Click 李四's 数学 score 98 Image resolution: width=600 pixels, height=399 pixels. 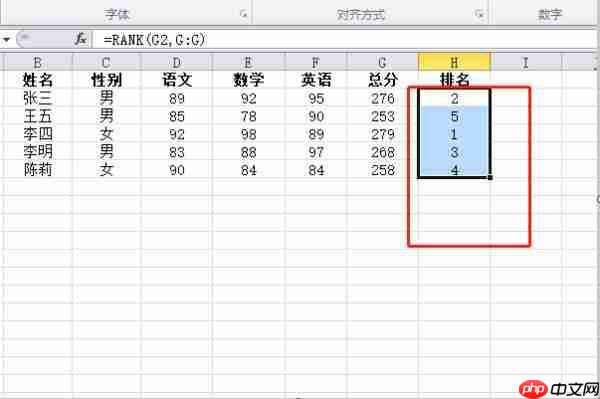point(248,134)
